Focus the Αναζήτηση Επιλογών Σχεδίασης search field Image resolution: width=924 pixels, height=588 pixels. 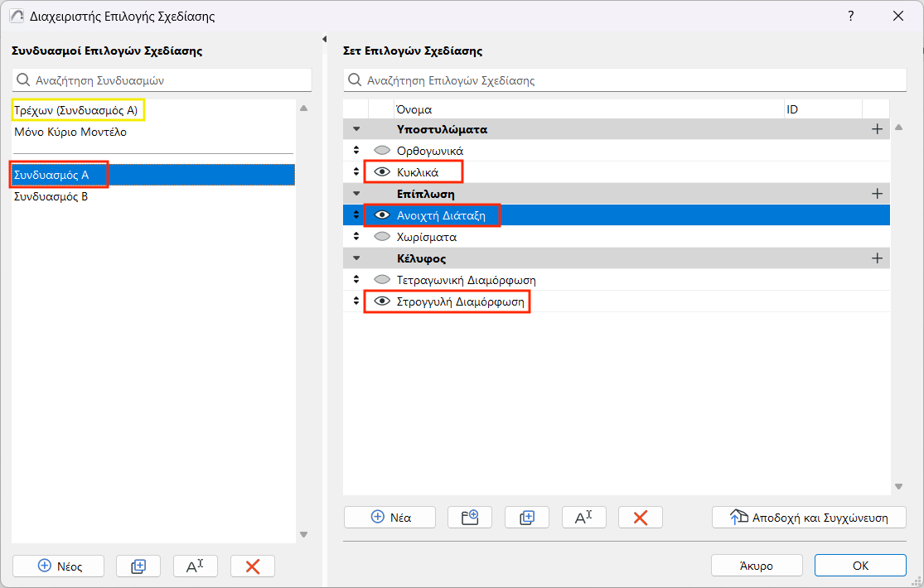[x=625, y=80]
